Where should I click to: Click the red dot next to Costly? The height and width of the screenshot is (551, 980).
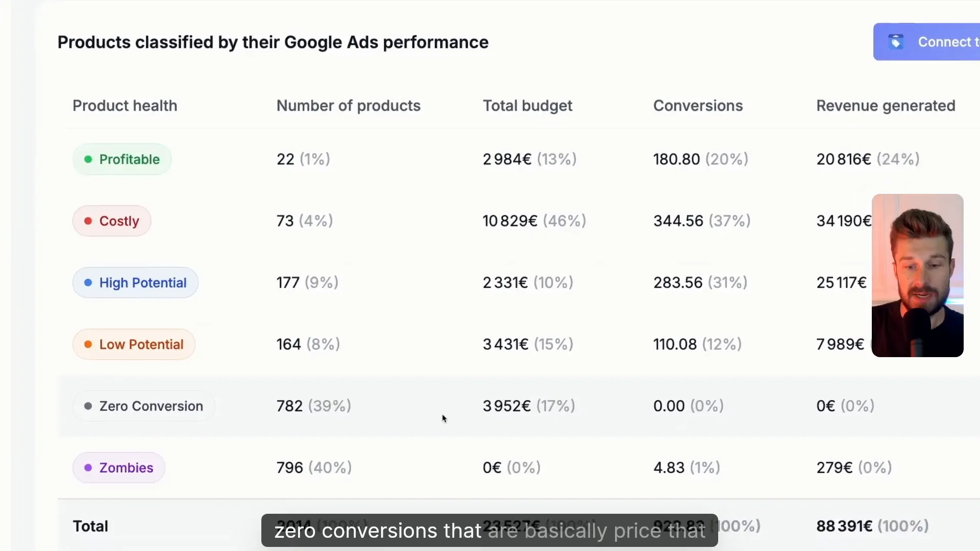88,221
